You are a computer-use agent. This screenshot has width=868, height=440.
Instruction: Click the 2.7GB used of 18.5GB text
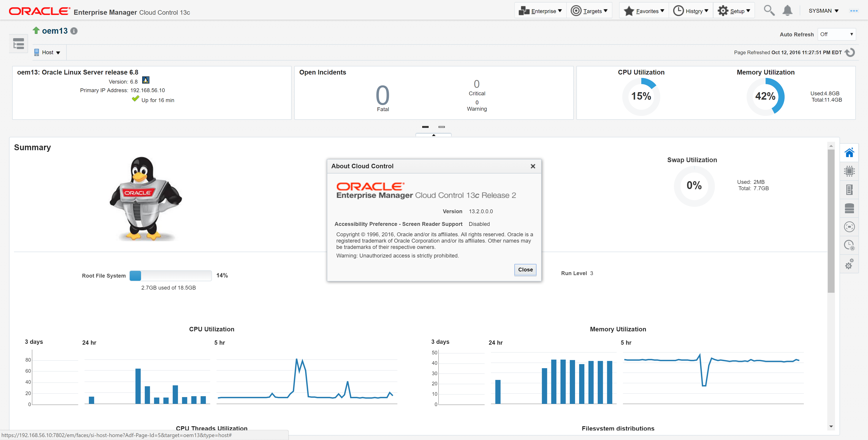point(168,288)
